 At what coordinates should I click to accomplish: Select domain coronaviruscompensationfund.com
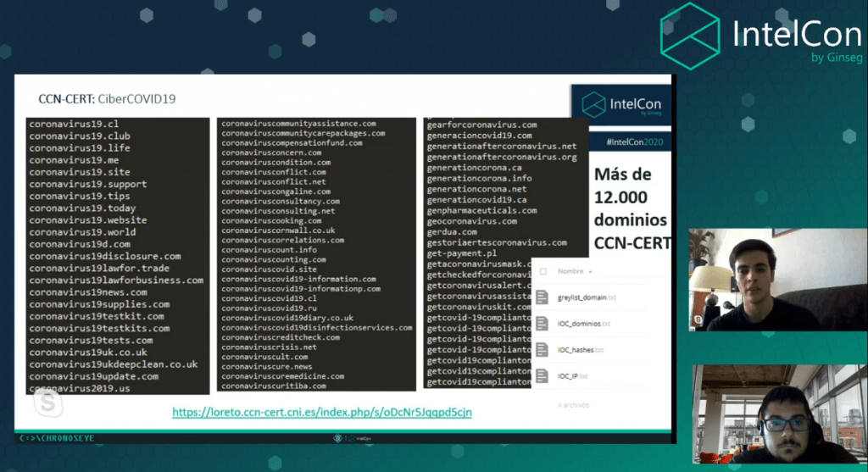click(x=292, y=142)
